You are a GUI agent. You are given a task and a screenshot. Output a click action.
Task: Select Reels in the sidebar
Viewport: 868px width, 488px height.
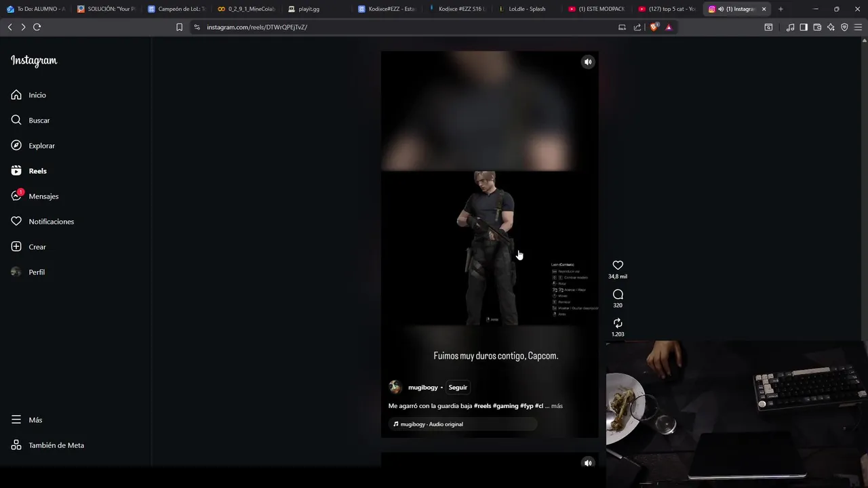point(28,171)
